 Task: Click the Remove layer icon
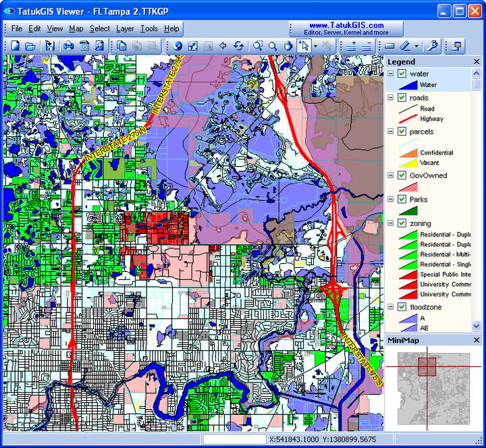click(x=366, y=46)
